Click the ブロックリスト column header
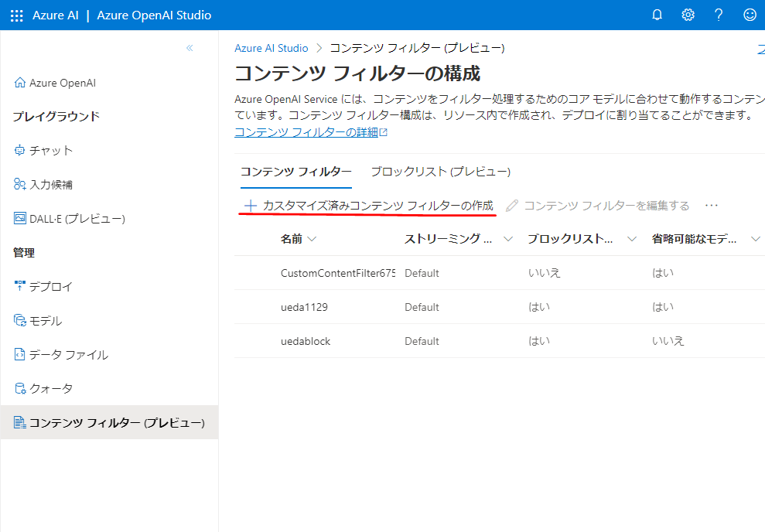This screenshot has height=532, width=765. coord(570,239)
